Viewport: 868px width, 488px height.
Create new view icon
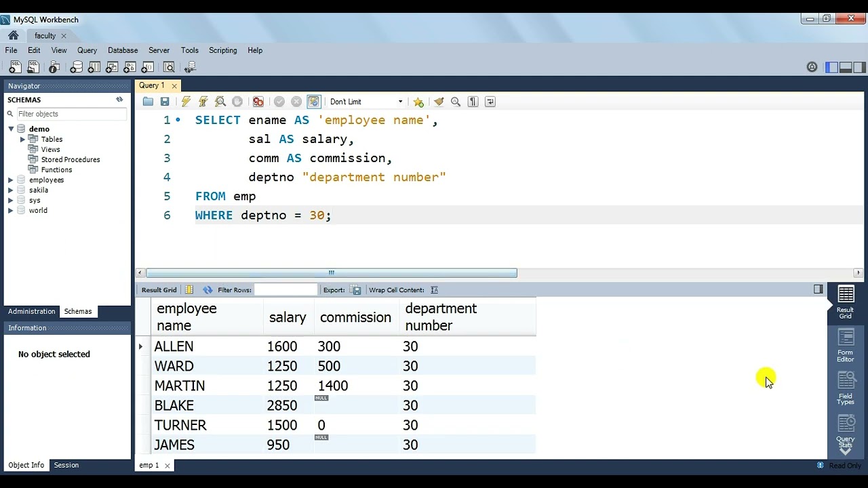pyautogui.click(x=112, y=67)
